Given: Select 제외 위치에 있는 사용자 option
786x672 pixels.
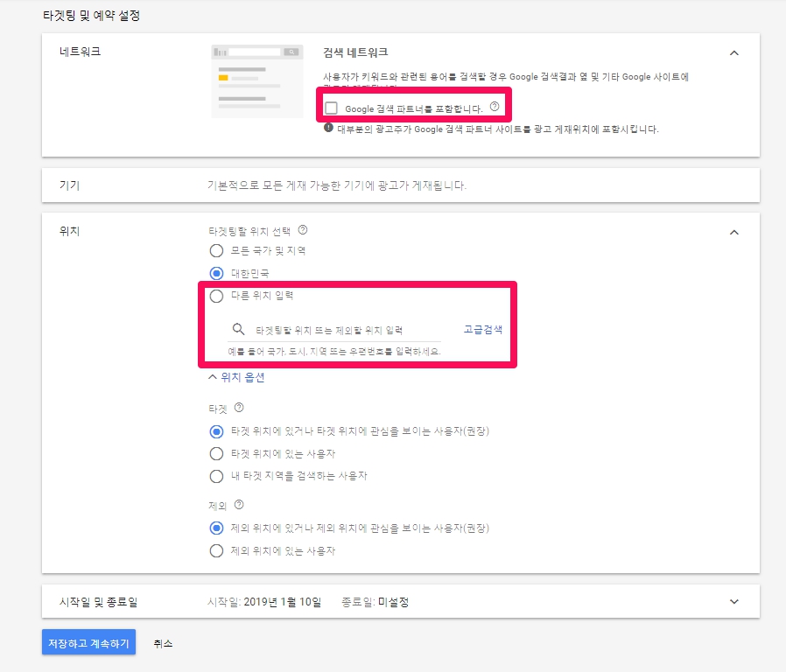Looking at the screenshot, I should point(216,551).
